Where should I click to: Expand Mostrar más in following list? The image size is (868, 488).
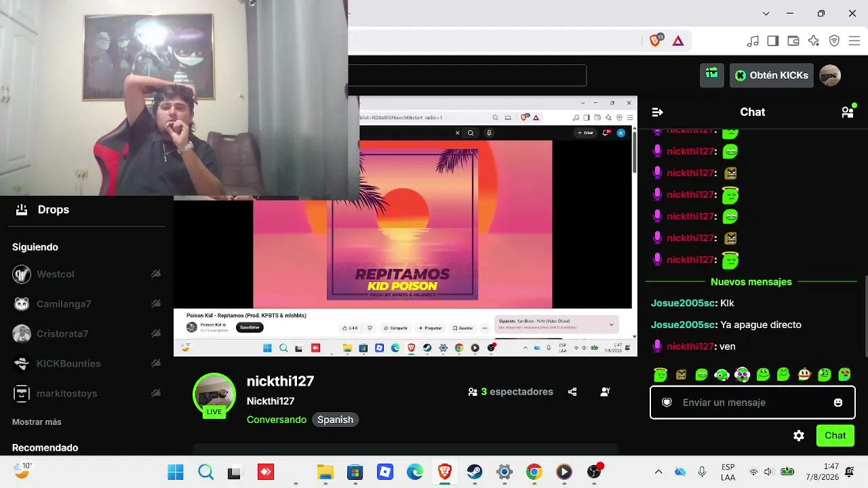37,422
